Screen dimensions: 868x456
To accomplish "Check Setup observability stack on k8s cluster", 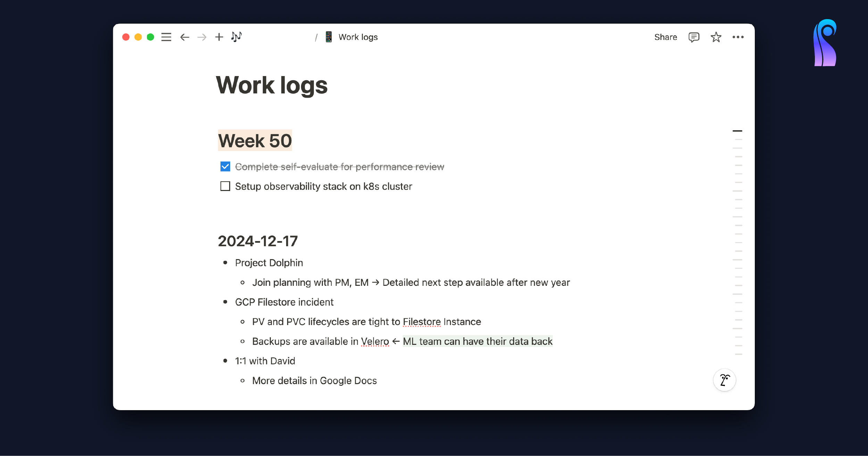I will [x=225, y=186].
